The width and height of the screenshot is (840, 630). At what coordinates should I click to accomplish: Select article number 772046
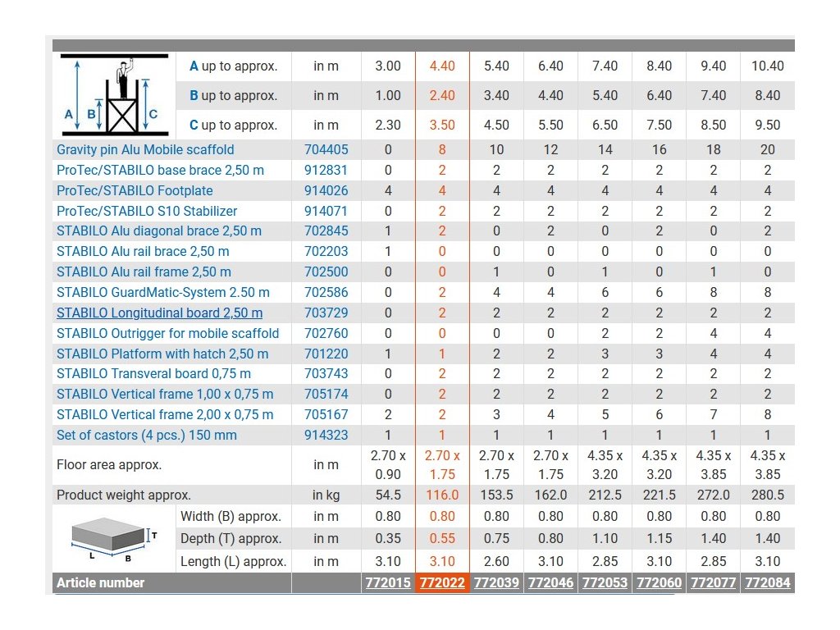pos(550,583)
